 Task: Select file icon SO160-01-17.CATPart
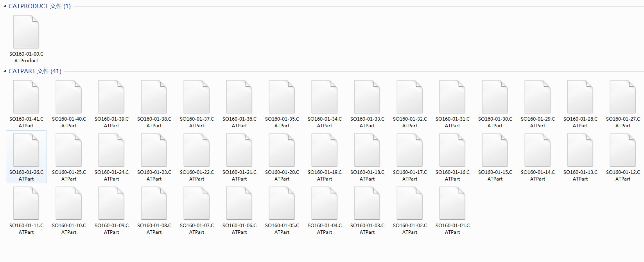click(x=410, y=150)
